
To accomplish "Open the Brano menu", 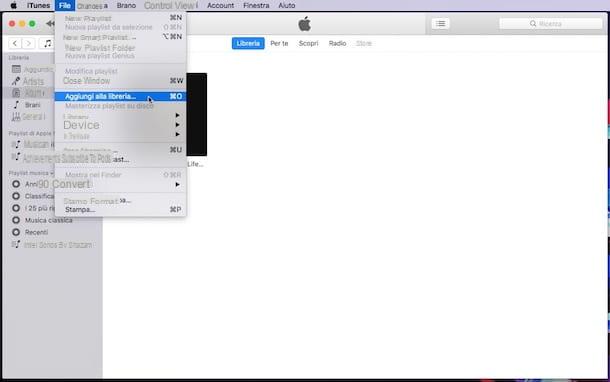I will 126,5.
